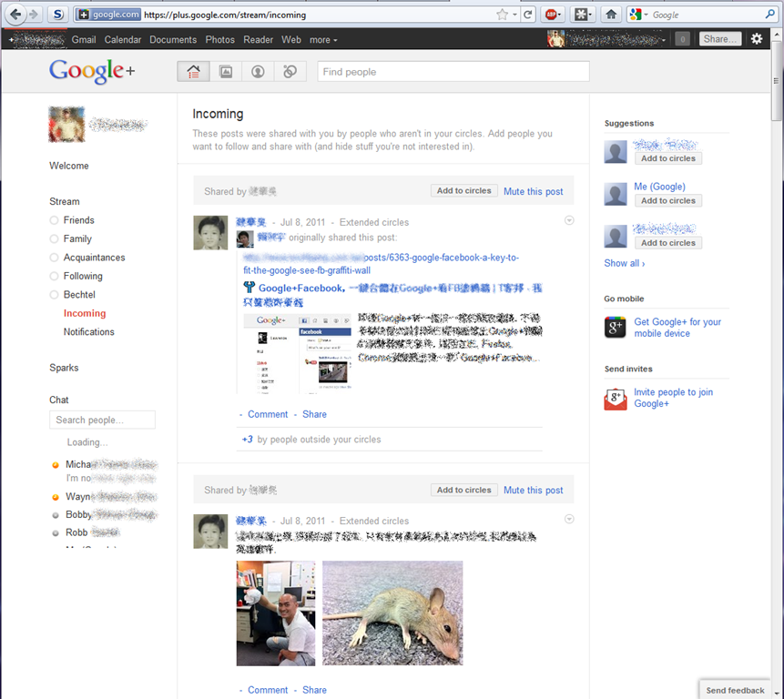The image size is (784, 699).
Task: Click the search magnifier in the Google box
Action: coord(769,15)
